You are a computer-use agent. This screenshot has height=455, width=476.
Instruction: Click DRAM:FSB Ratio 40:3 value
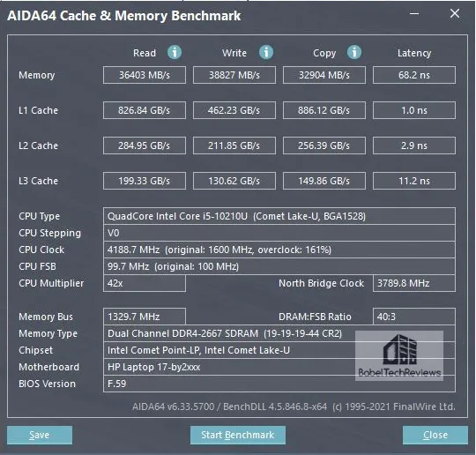click(x=414, y=317)
